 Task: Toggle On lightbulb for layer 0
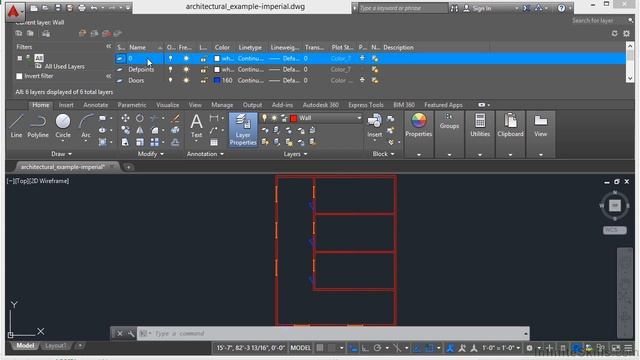pyautogui.click(x=170, y=58)
